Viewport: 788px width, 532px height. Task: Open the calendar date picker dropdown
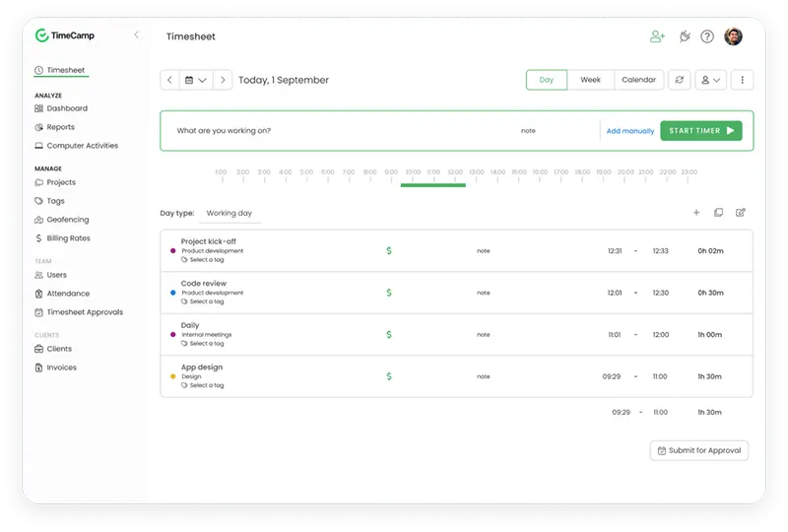coord(196,80)
